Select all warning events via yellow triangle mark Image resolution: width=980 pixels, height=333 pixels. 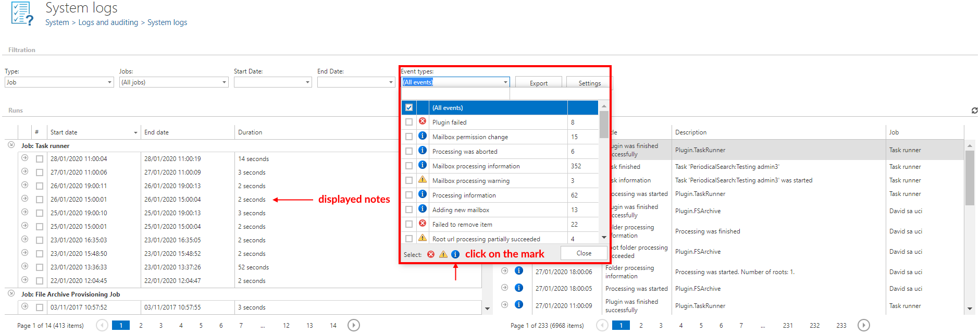(443, 254)
